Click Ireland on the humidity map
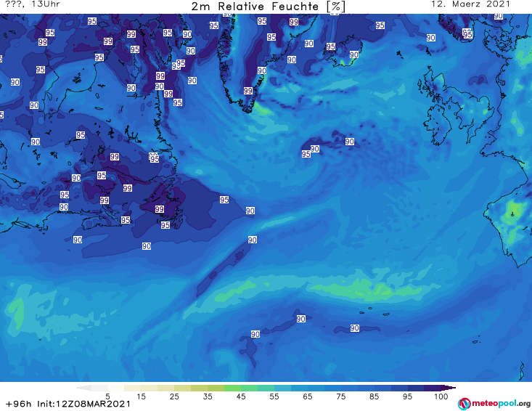532x411 pixels. click(x=438, y=126)
